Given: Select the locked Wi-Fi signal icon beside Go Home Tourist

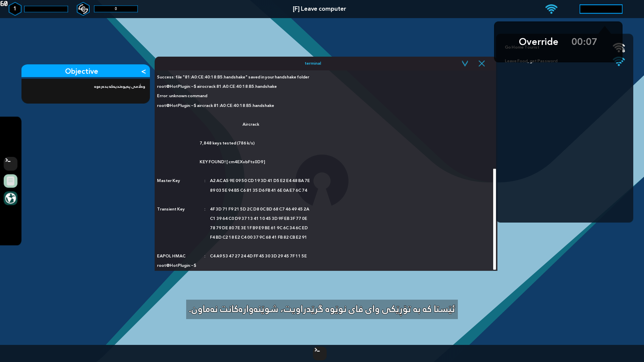Looking at the screenshot, I should click(619, 47).
